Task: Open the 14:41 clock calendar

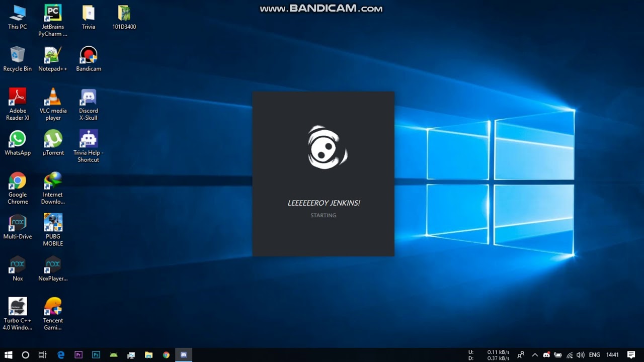Action: click(612, 355)
